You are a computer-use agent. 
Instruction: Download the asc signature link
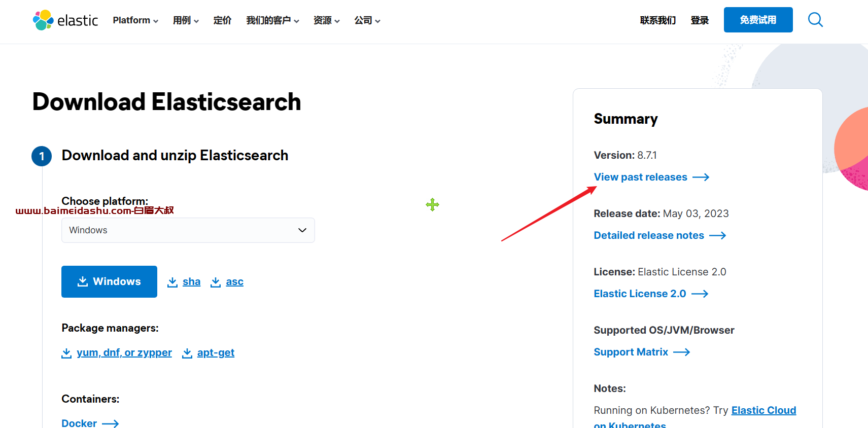coord(234,281)
